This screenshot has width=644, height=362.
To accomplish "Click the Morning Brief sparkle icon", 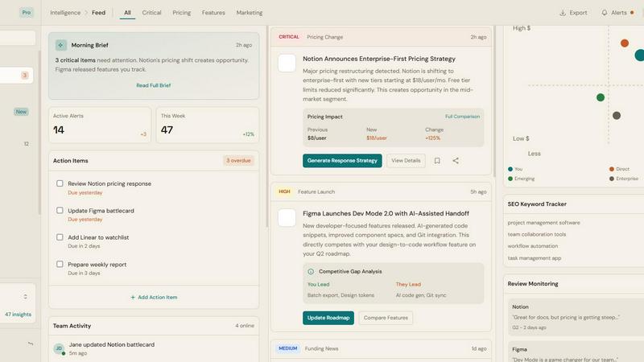I will [61, 45].
